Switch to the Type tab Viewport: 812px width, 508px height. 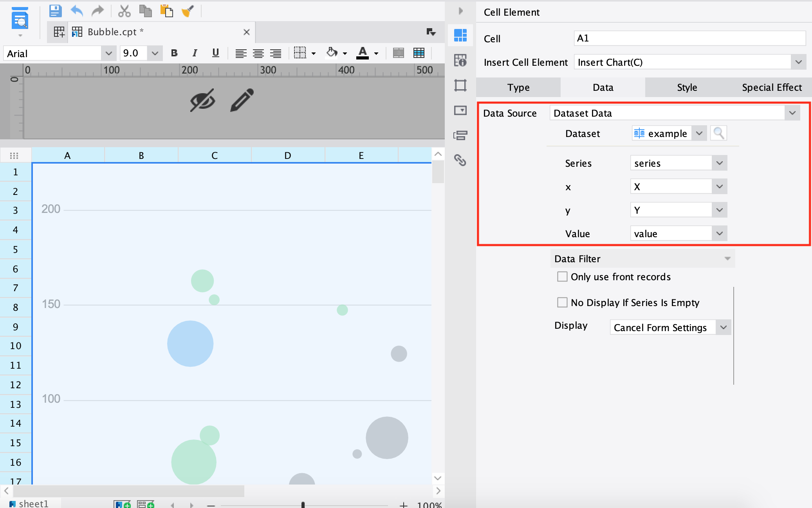pyautogui.click(x=518, y=87)
